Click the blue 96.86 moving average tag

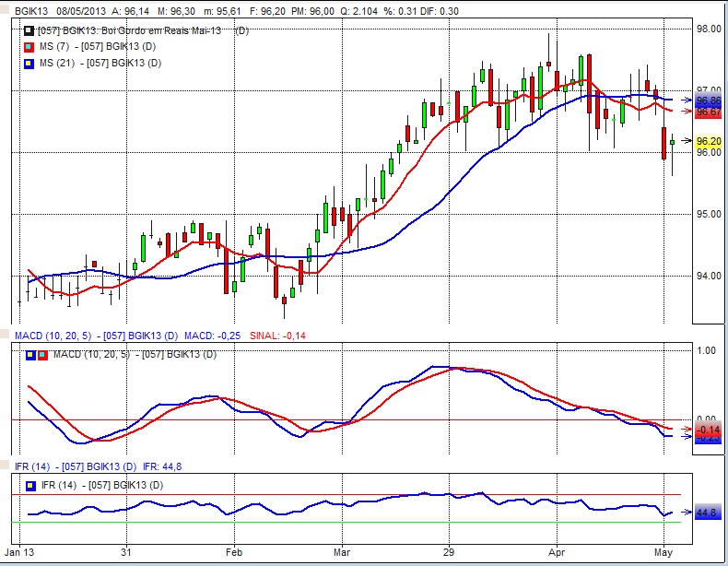coord(708,100)
